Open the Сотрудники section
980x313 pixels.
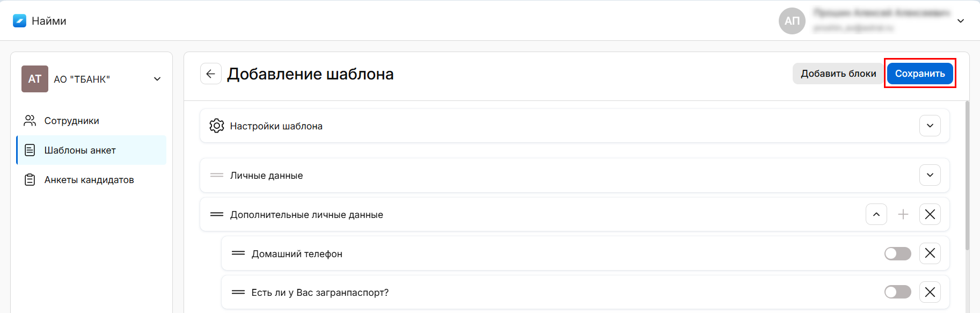pos(71,121)
